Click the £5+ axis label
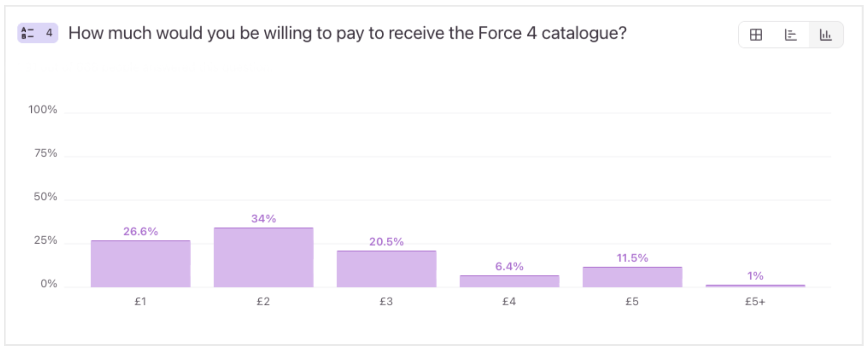This screenshot has width=868, height=352. 756,302
